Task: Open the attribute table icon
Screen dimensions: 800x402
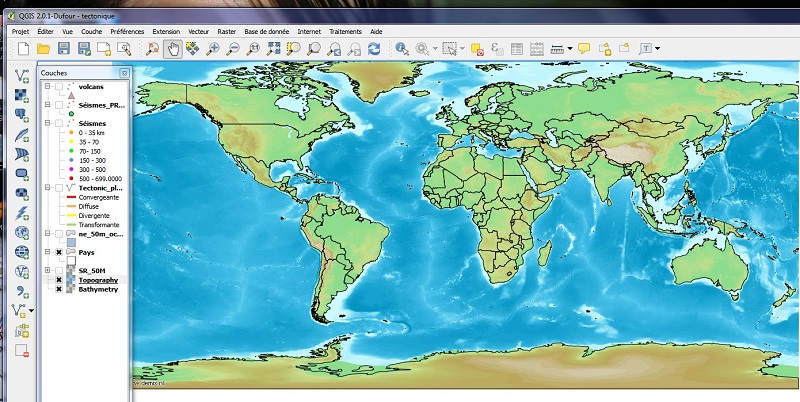Action: coord(516,48)
